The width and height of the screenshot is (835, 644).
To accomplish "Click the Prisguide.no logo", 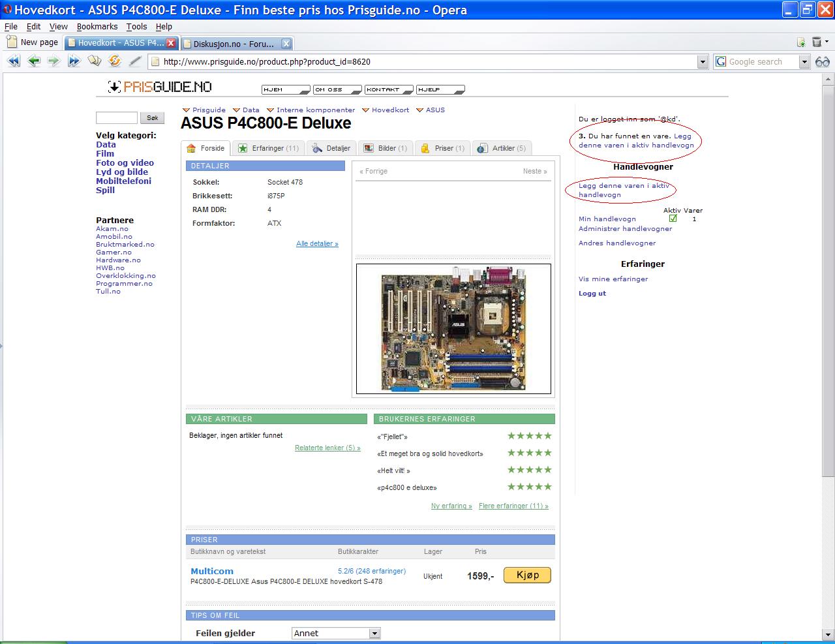I will [x=160, y=87].
